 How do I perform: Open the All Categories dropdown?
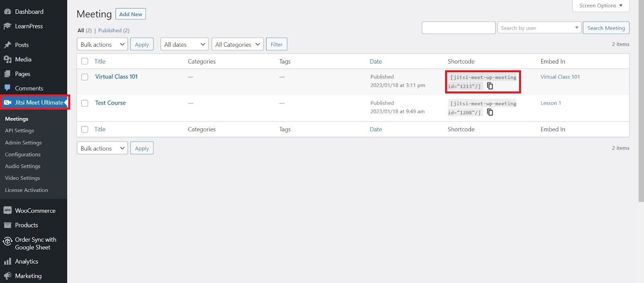237,44
